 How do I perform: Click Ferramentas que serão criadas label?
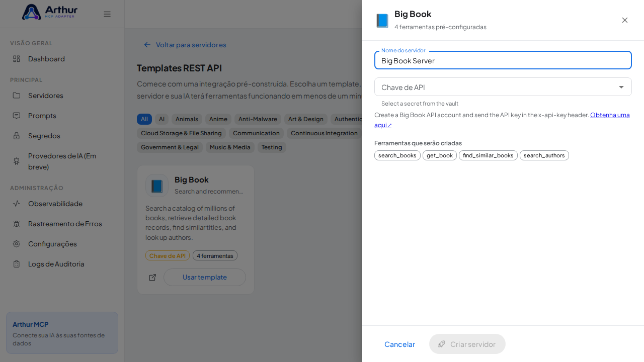[x=418, y=143]
